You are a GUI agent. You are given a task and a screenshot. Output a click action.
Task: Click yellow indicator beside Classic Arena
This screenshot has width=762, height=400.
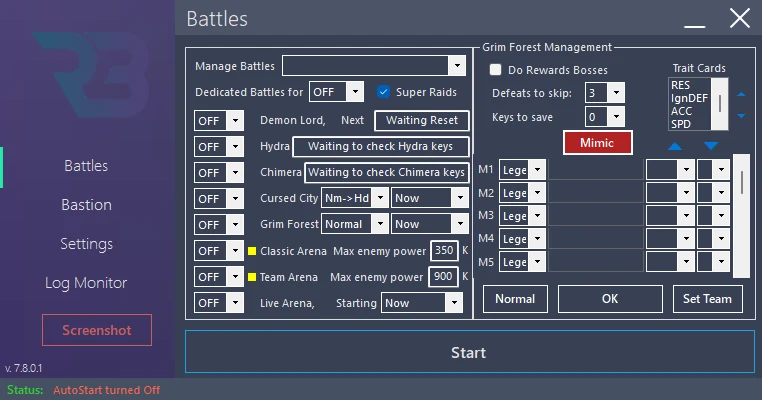pyautogui.click(x=252, y=251)
